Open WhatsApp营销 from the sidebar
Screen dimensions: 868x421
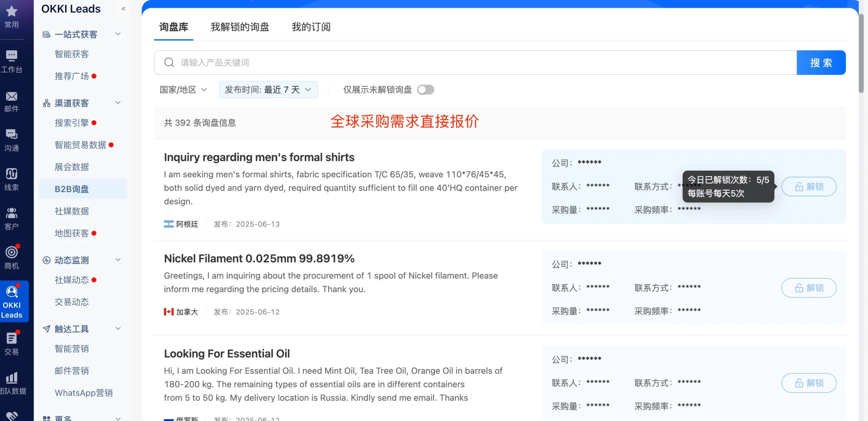84,393
